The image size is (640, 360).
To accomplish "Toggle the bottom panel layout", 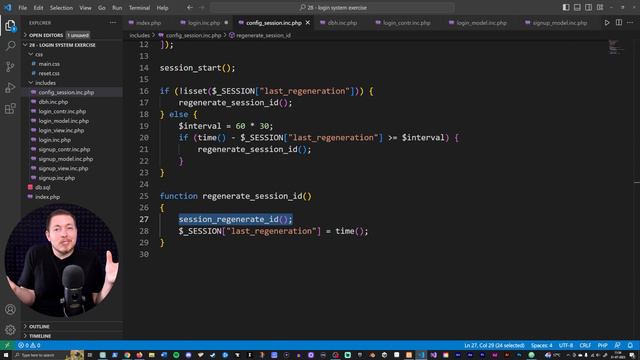I will click(577, 7).
